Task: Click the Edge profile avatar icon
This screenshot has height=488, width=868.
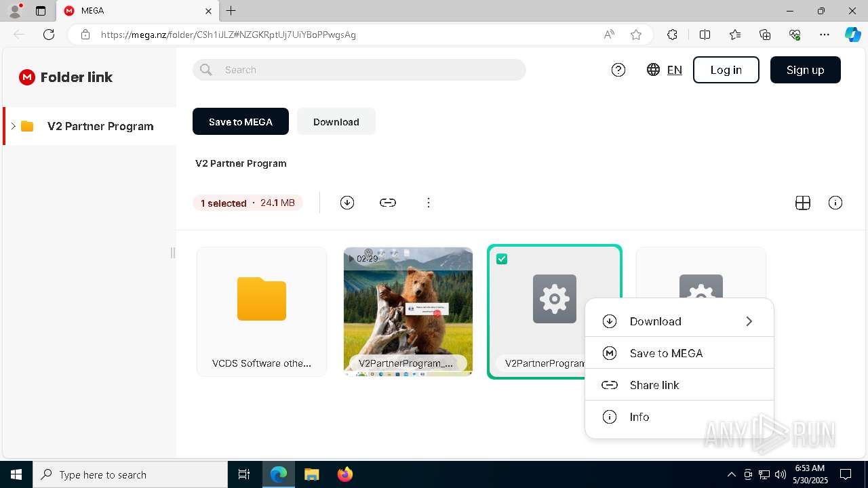Action: click(15, 11)
